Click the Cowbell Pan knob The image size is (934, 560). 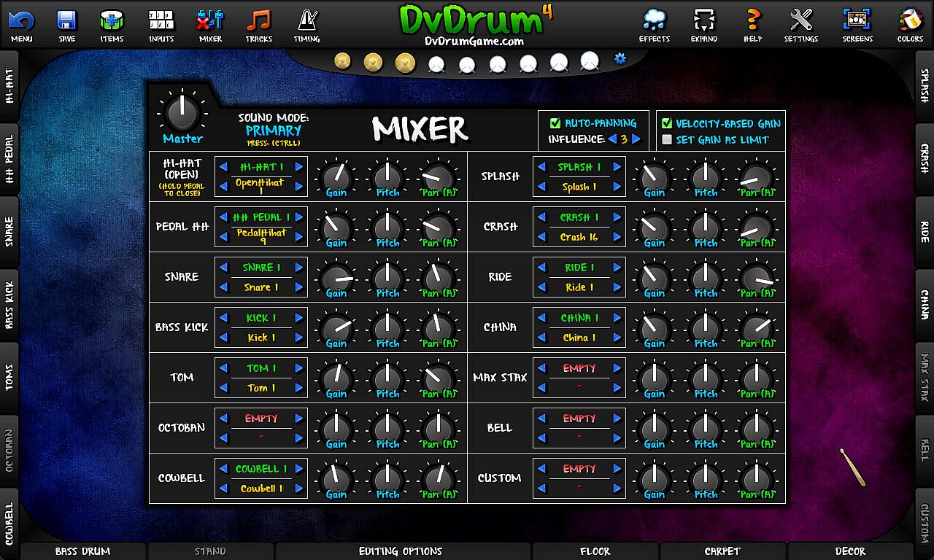(x=439, y=479)
